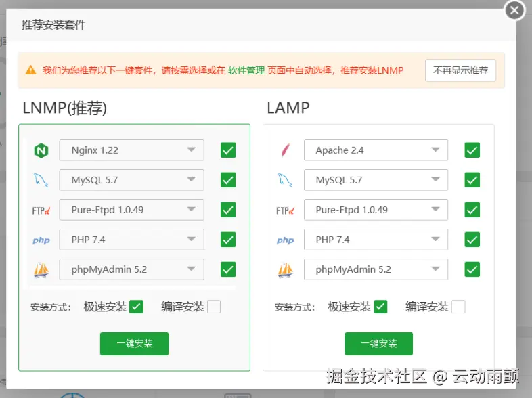Uncheck Pure-Ftpd 1.0.49 in LNMP
Viewport: 532px width, 398px height.
click(228, 210)
